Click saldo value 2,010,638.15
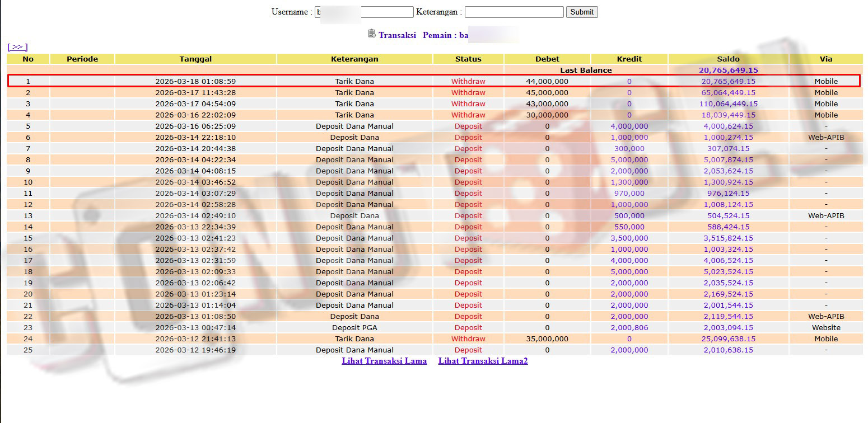The height and width of the screenshot is (423, 868). [728, 350]
